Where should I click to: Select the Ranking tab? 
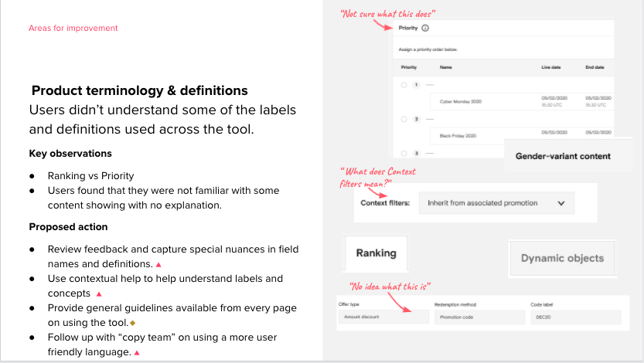click(x=376, y=253)
